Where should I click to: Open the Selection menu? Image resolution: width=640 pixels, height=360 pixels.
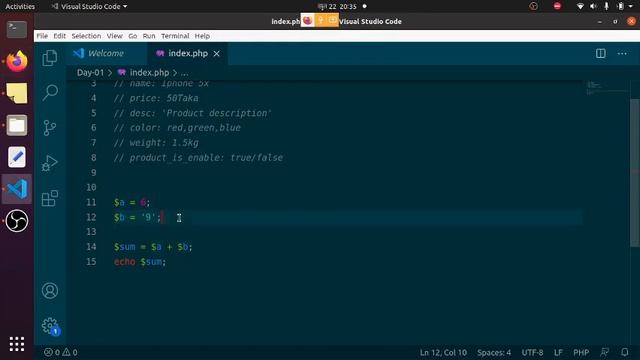(x=86, y=36)
